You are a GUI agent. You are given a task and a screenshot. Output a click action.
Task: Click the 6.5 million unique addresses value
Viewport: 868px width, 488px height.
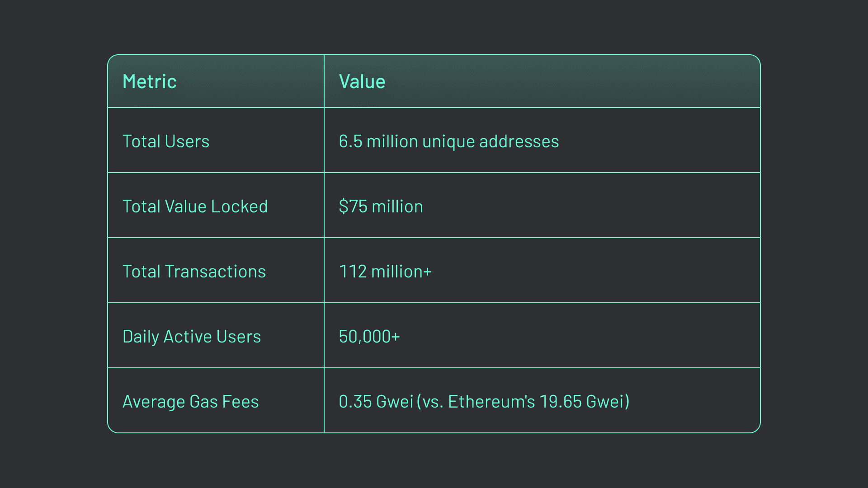[449, 141]
